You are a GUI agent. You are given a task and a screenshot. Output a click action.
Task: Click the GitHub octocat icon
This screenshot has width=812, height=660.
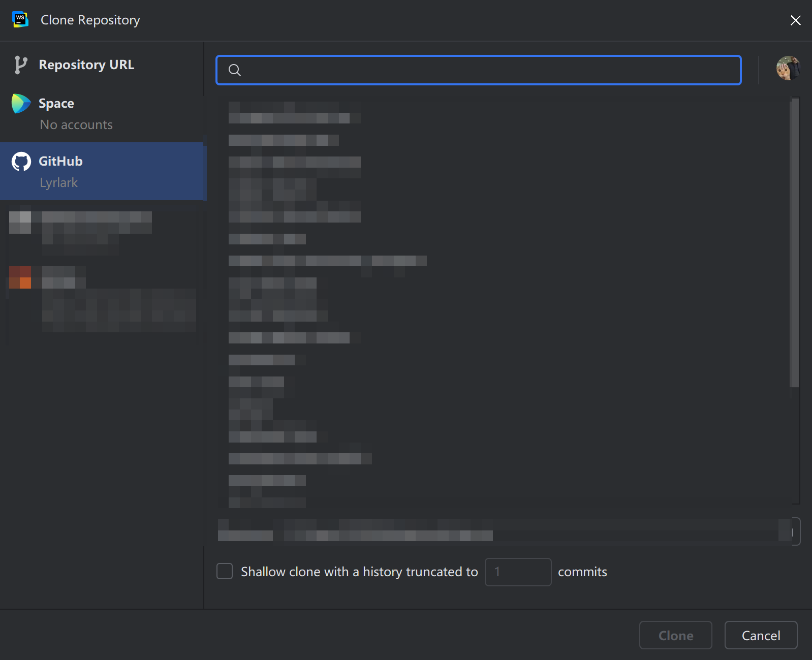21,162
